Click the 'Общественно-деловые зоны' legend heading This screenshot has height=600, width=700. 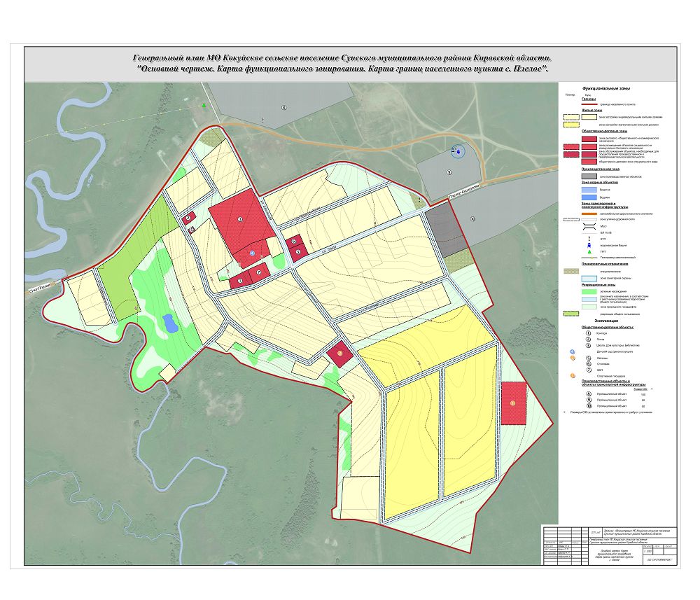click(604, 131)
